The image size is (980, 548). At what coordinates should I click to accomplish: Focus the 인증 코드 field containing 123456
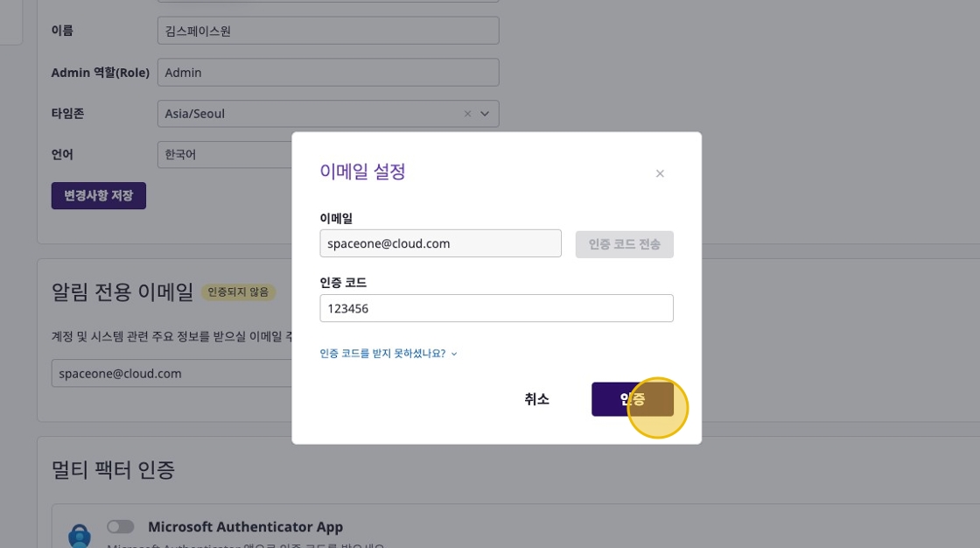click(x=496, y=308)
